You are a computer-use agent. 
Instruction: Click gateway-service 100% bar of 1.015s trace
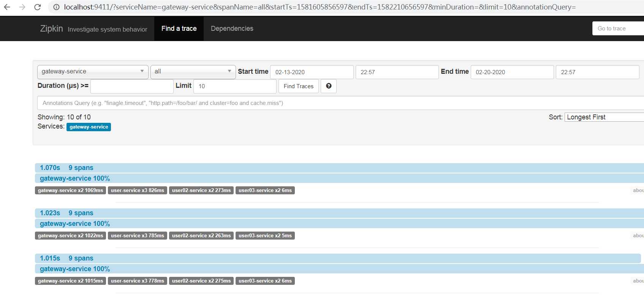339,269
